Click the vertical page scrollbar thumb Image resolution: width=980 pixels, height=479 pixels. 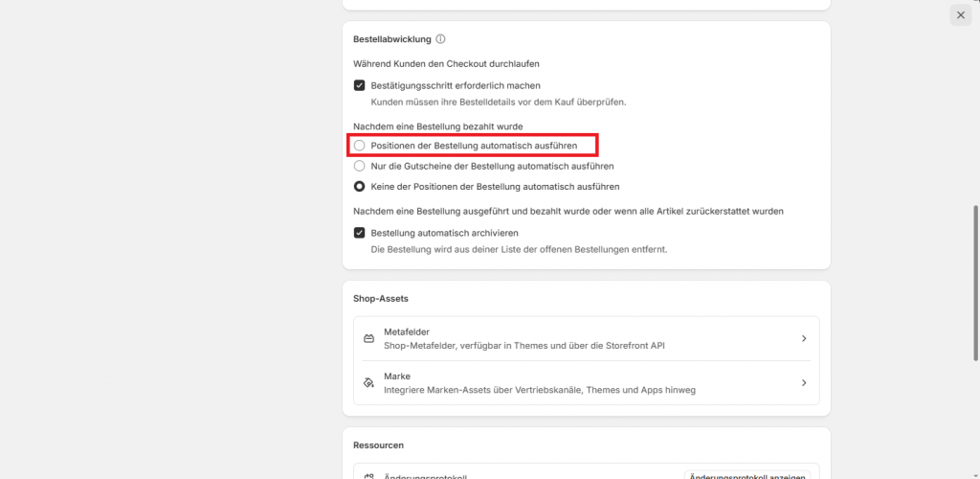[x=975, y=283]
